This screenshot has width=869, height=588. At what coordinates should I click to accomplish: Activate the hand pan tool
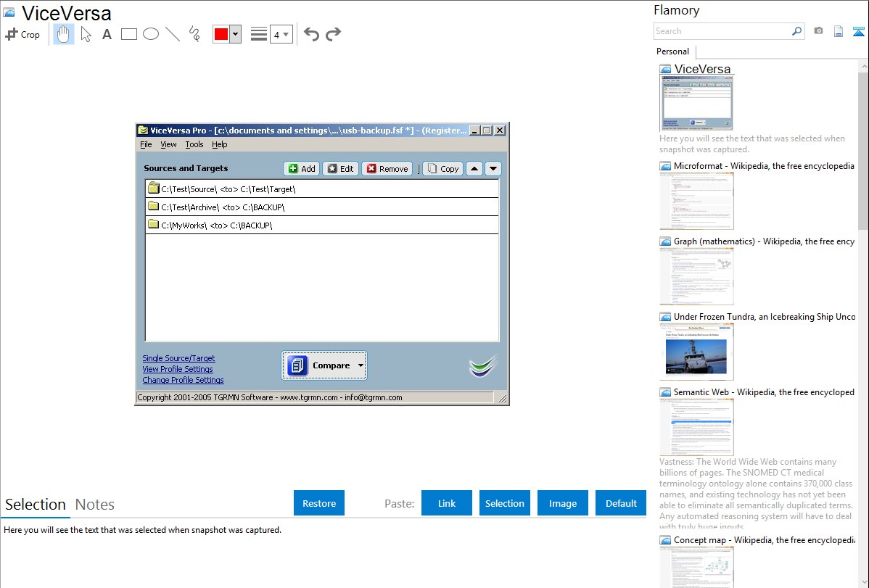point(63,34)
